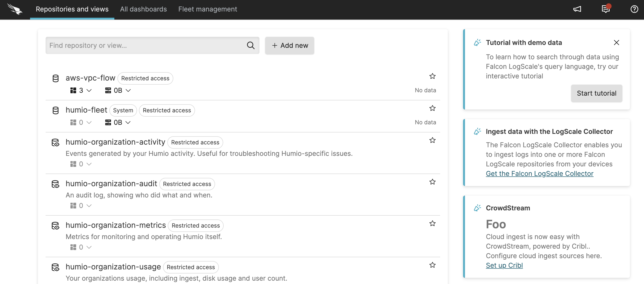Click the humio-organization-metrics view icon
This screenshot has height=284, width=644.
(x=56, y=226)
